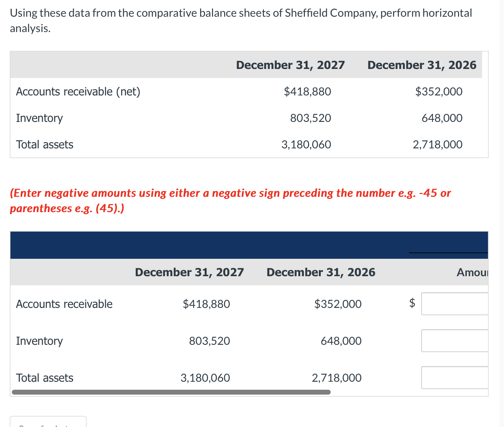Click the Save for Later button
The width and height of the screenshot is (504, 427).
tap(48, 423)
